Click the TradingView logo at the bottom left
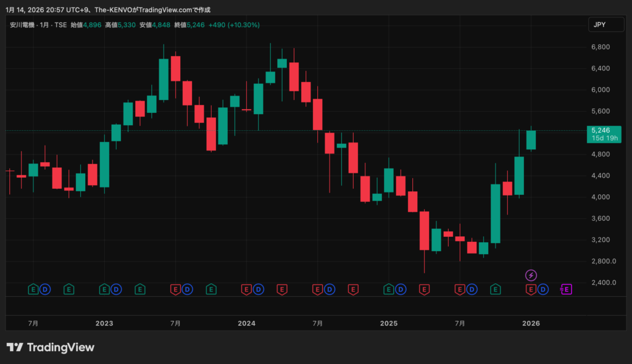This screenshot has height=364, width=632. pyautogui.click(x=51, y=347)
